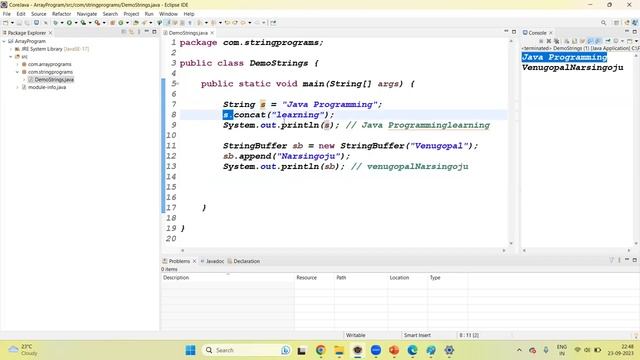Click the Search magnifier icon in toolbar
Image resolution: width=640 pixels, height=360 pixels.
603,23
